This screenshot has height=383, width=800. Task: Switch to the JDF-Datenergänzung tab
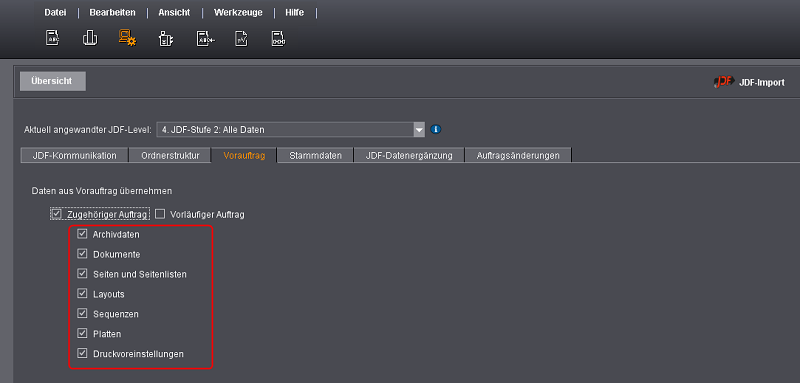click(409, 156)
